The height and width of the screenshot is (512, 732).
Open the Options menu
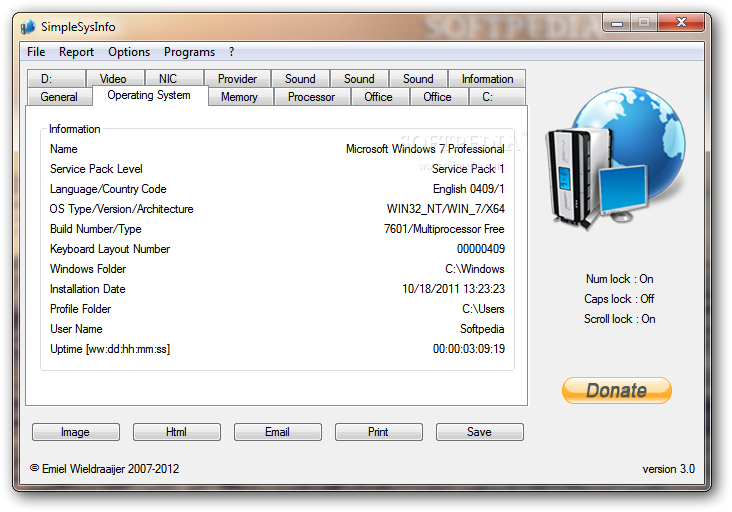click(129, 52)
